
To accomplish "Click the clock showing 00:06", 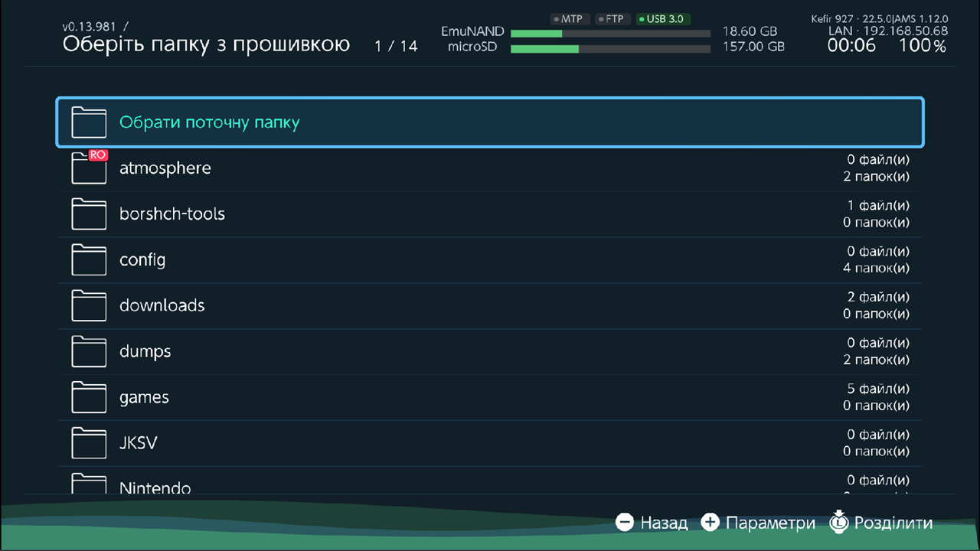I will coord(851,46).
